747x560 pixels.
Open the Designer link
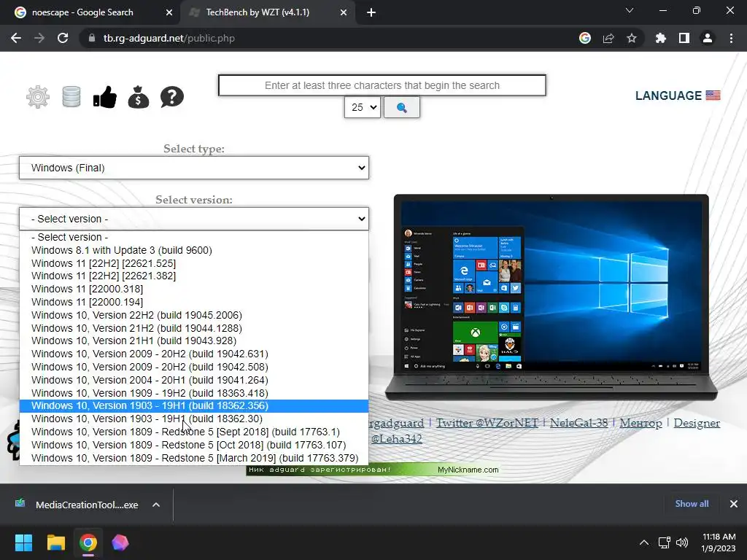(697, 423)
